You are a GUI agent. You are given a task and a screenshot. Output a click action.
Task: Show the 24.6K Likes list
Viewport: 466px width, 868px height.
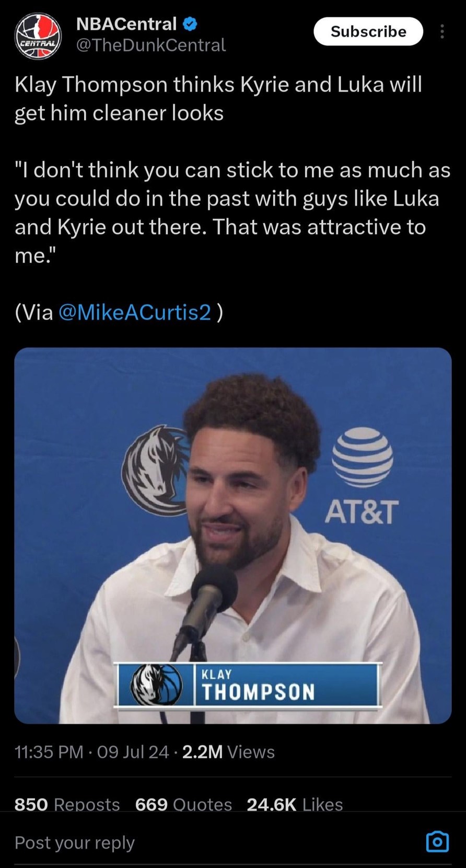295,804
